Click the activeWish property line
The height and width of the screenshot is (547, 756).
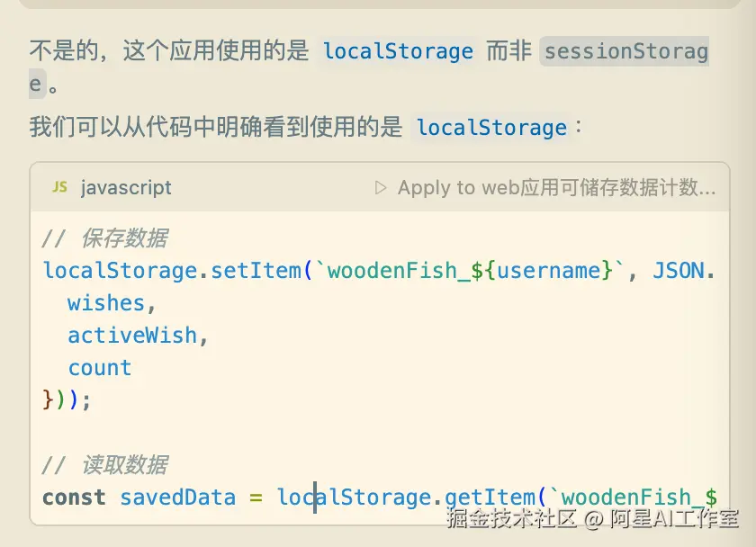click(x=131, y=336)
